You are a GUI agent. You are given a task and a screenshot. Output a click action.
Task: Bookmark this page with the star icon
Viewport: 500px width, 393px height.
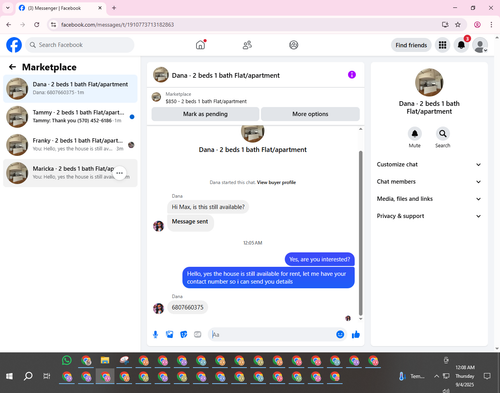click(458, 25)
